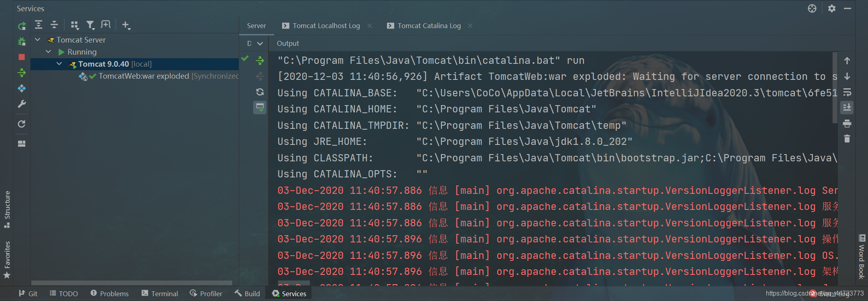Viewport: 868px width, 301px height.
Task: Switch to Tomcat Catalina Log tab
Action: pyautogui.click(x=429, y=26)
